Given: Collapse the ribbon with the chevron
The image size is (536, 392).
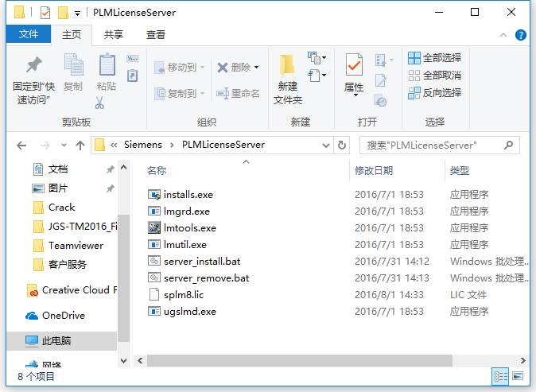Looking at the screenshot, I should point(503,35).
